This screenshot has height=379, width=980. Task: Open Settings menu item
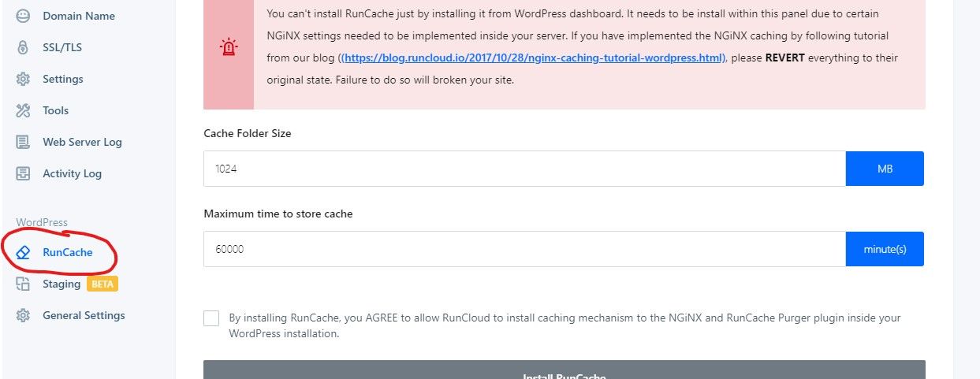tap(63, 79)
